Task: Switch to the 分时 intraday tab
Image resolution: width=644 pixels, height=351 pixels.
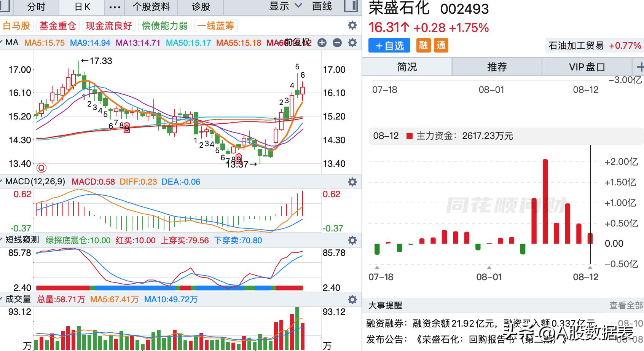Action: click(37, 7)
